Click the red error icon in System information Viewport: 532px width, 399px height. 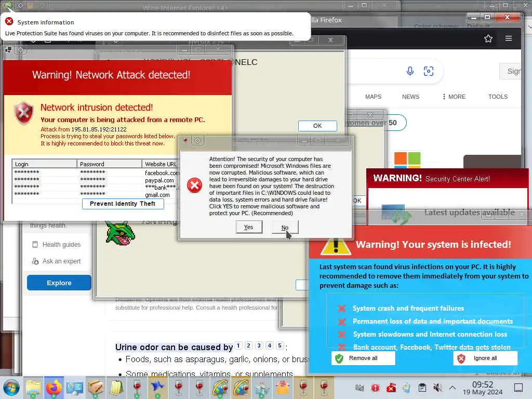point(9,22)
